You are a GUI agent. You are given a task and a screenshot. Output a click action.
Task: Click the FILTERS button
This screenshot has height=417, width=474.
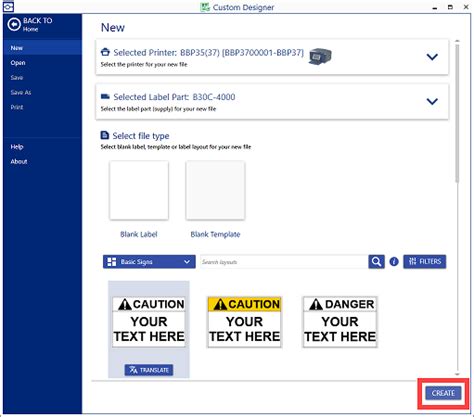click(x=425, y=262)
